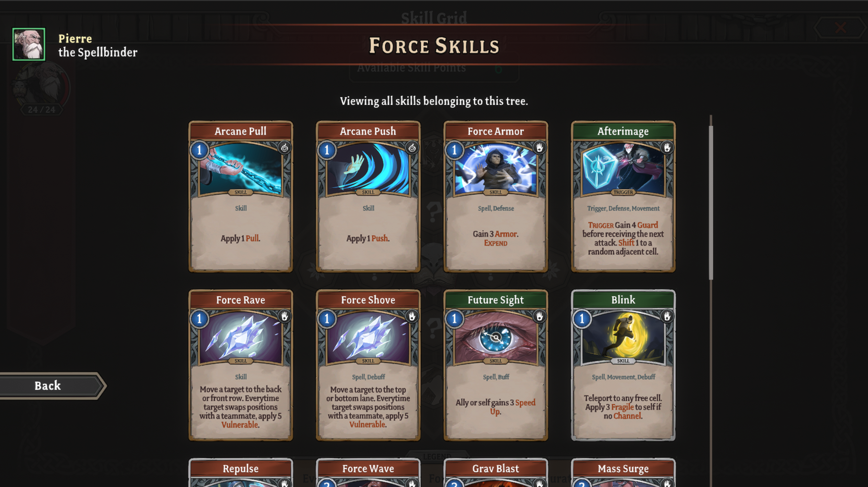Click Pierre's character portrait
868x487 pixels.
29,44
